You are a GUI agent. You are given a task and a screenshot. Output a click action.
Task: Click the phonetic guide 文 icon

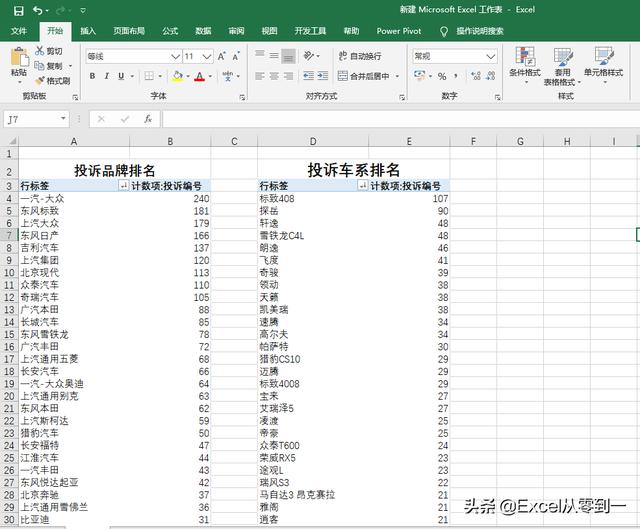pos(228,76)
